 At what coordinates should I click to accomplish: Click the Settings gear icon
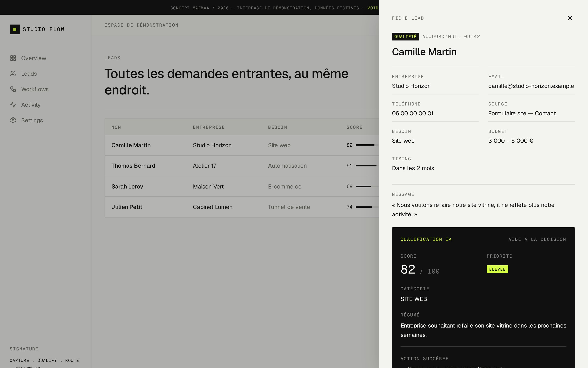click(13, 120)
